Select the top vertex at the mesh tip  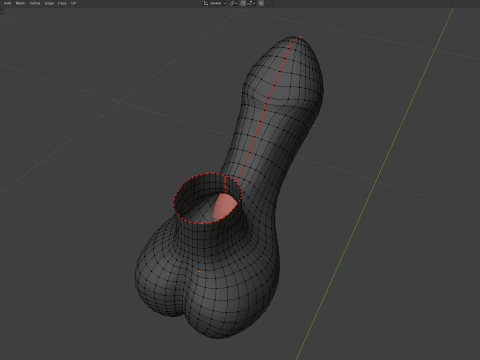(299, 37)
